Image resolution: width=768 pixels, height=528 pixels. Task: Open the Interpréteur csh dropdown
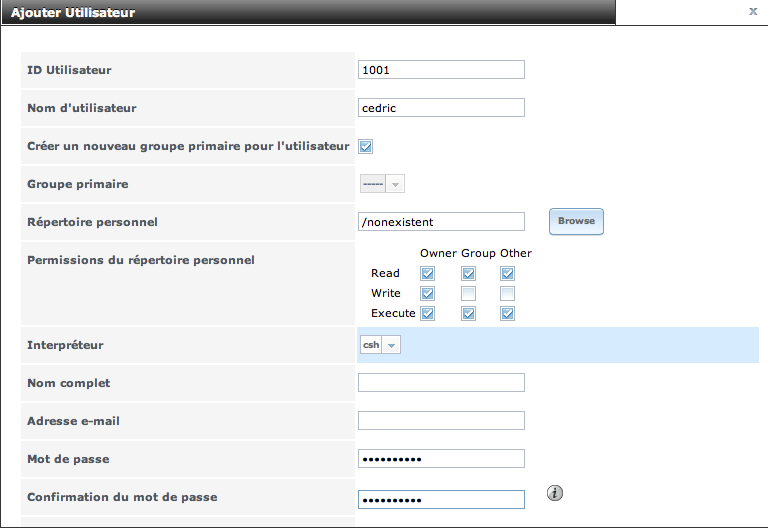click(x=380, y=345)
